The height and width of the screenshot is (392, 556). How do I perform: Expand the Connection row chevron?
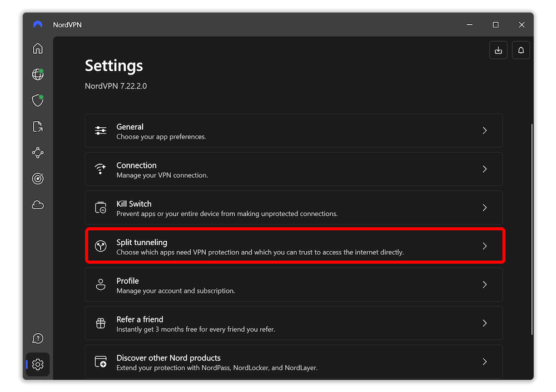point(484,169)
